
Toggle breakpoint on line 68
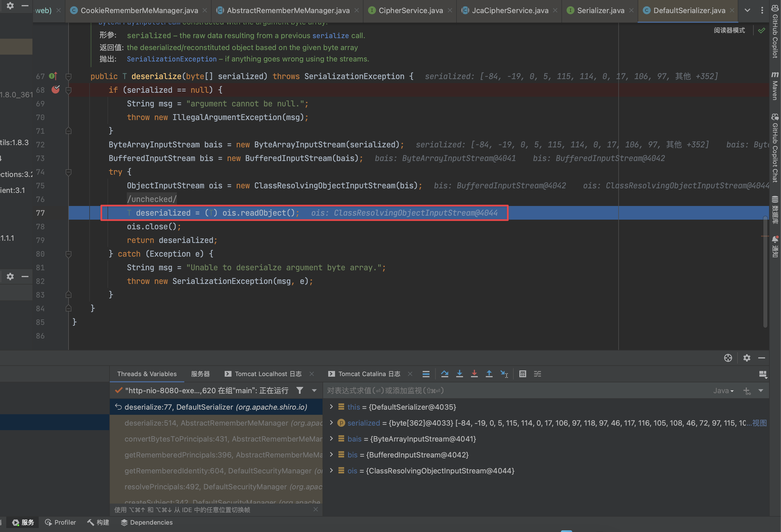(55, 89)
